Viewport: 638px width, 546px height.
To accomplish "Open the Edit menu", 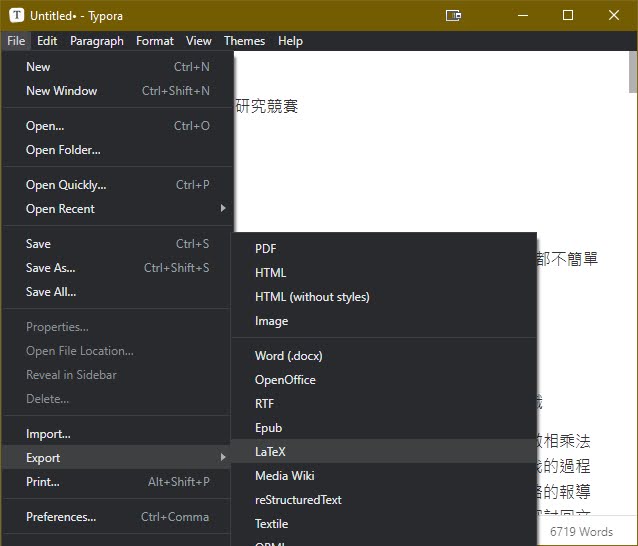I will (x=47, y=41).
